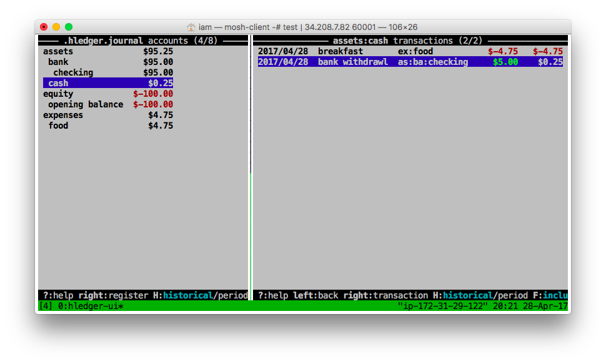Click the date of breakfast transaction
Viewport: 606px width, 364px height.
tap(283, 51)
